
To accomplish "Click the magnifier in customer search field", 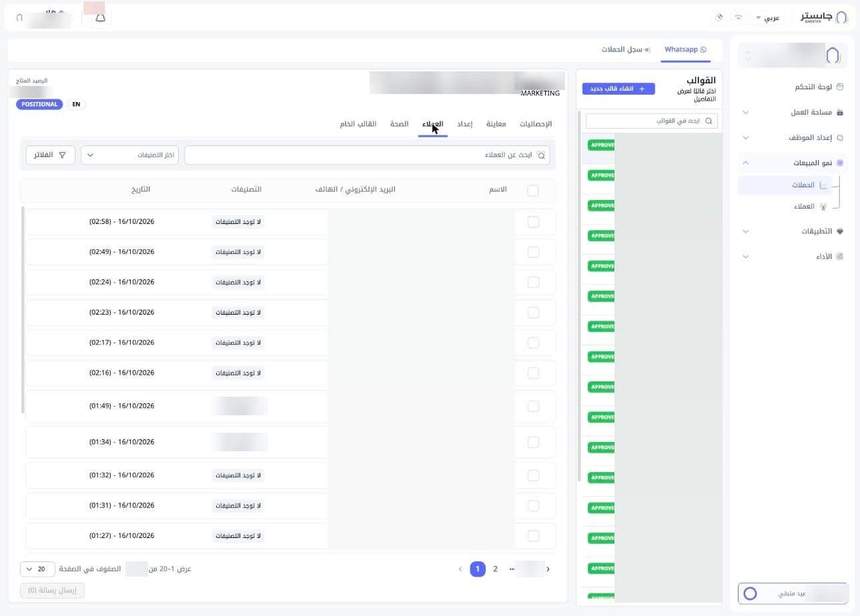I will click(541, 155).
